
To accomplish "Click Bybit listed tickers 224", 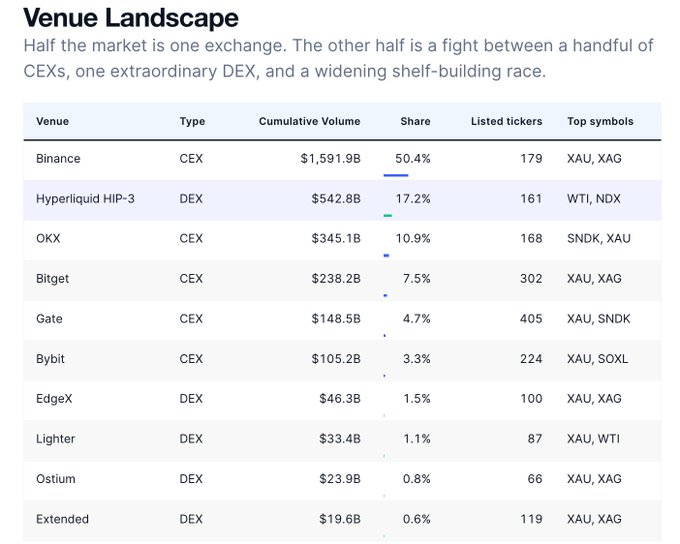I will pyautogui.click(x=531, y=359).
